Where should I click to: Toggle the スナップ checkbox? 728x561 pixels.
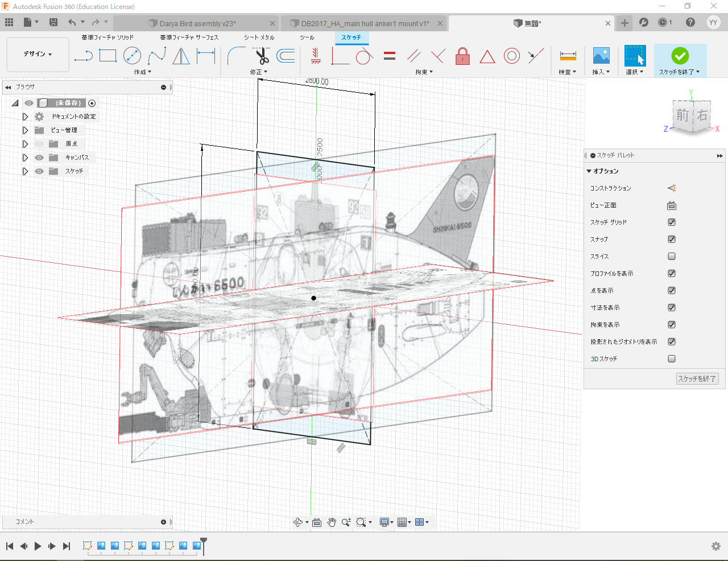pos(672,240)
